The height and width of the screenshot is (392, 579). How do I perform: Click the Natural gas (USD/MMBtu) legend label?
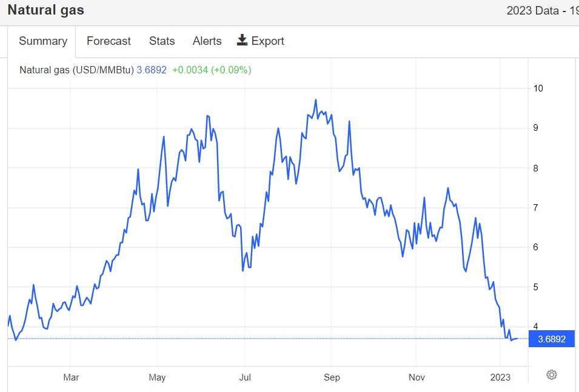76,70
